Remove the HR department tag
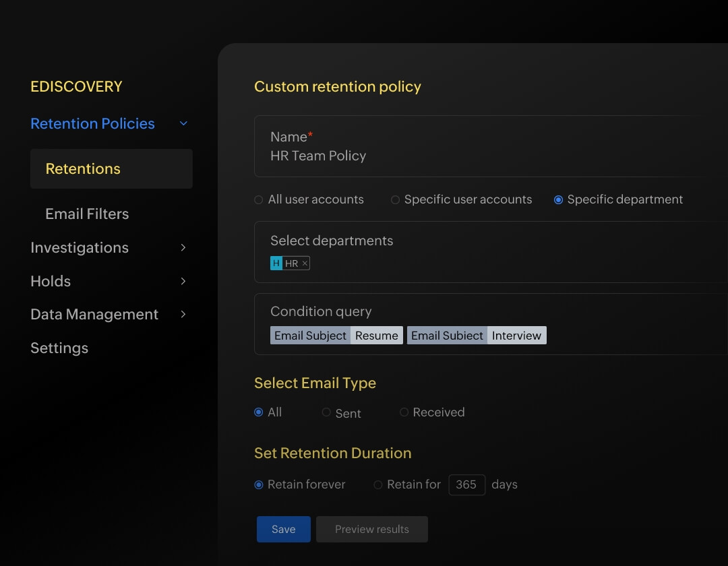This screenshot has width=728, height=566. tap(305, 263)
